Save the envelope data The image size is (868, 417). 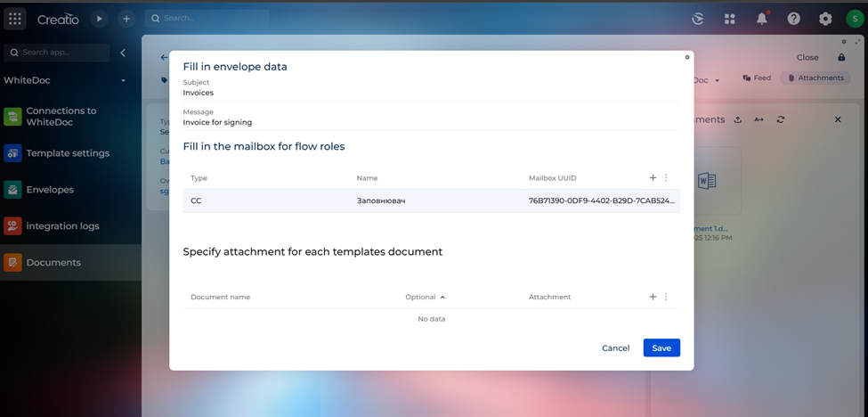[661, 347]
